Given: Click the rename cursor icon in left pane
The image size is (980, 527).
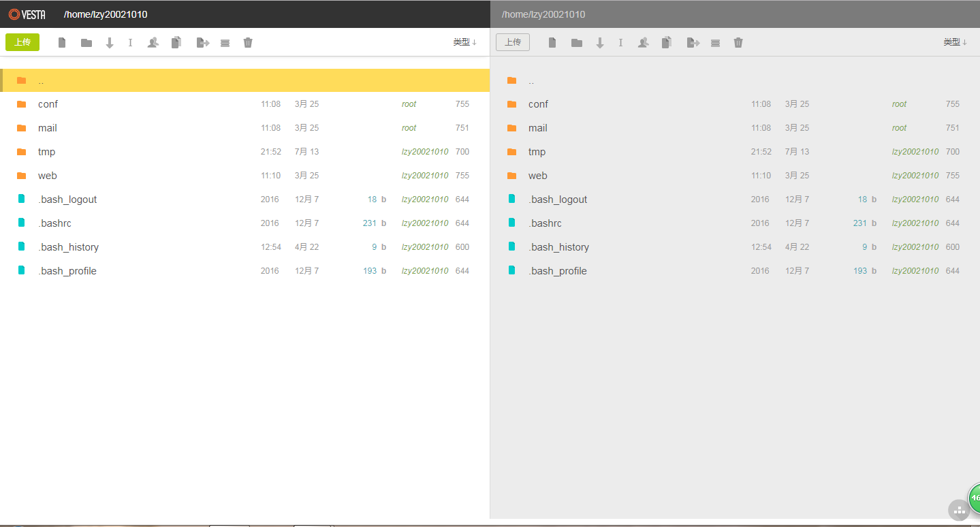Looking at the screenshot, I should pos(130,42).
